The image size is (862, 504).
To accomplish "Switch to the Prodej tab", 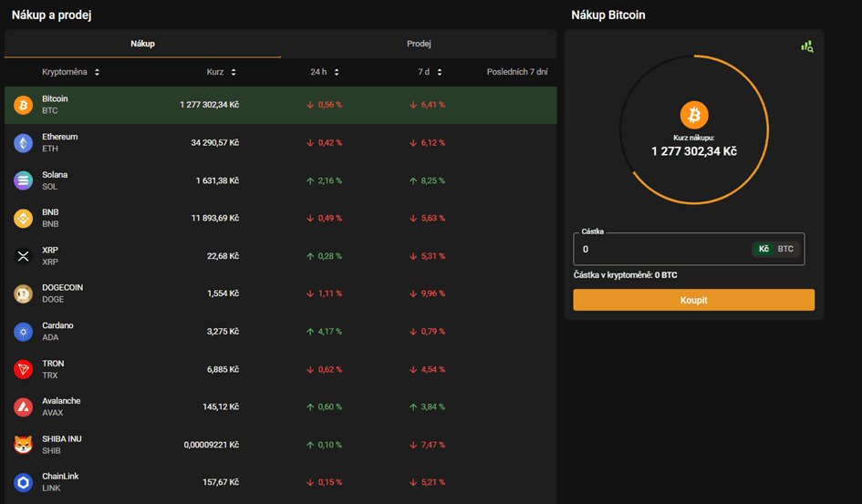I will click(x=419, y=44).
